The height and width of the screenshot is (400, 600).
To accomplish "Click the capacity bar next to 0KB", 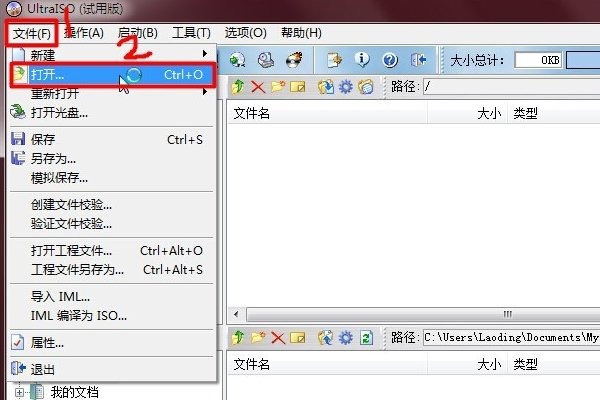I will [x=583, y=60].
